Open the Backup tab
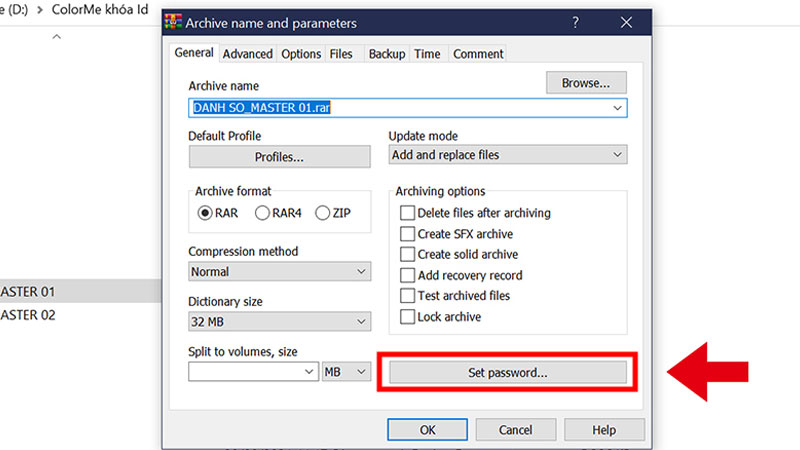This screenshot has width=800, height=450. point(386,54)
